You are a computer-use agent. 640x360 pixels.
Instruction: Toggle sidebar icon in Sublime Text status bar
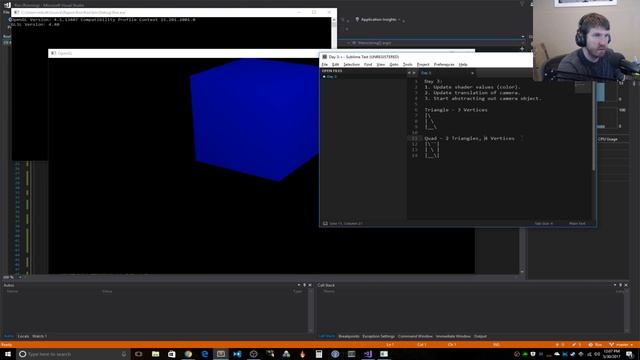pos(325,224)
